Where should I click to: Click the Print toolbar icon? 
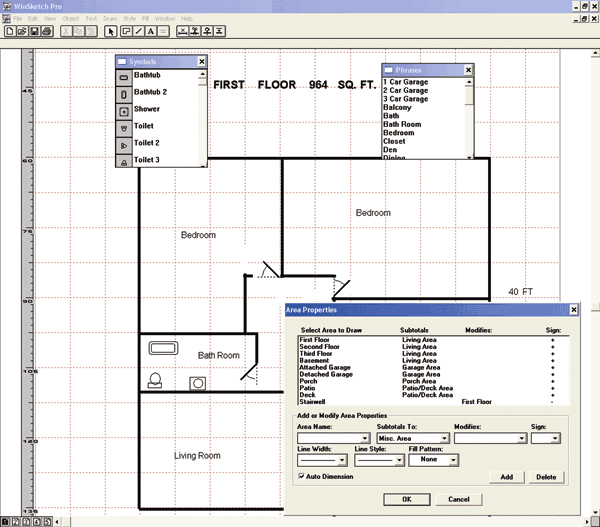(x=47, y=31)
